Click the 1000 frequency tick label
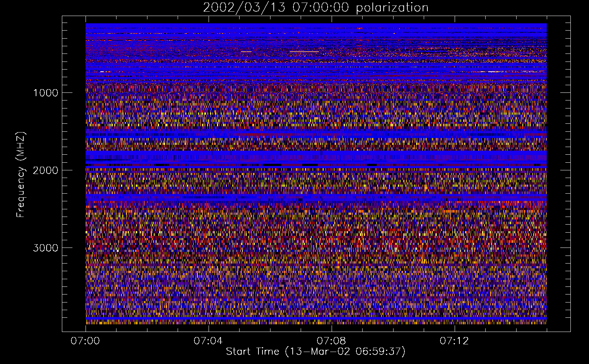 click(46, 93)
